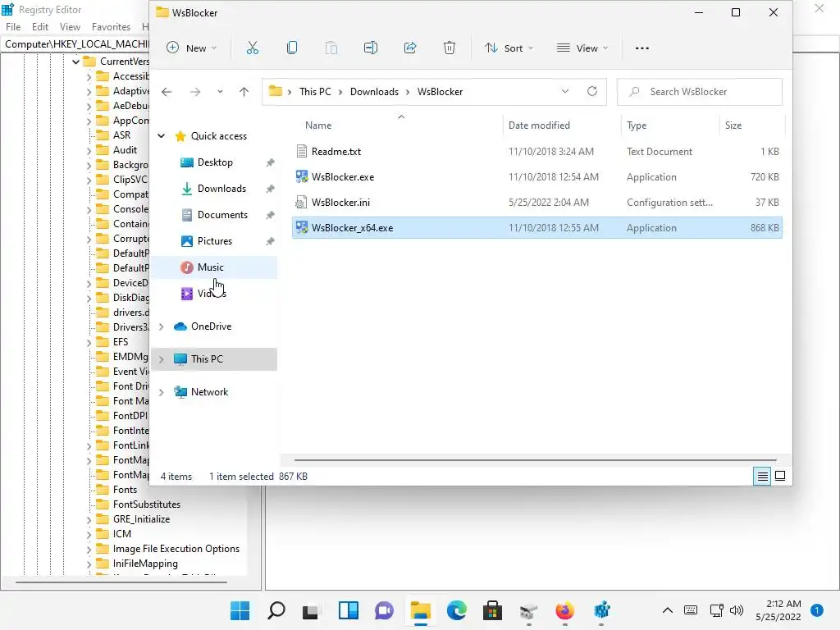Select WsBlocker_x64.exe file
The width and height of the screenshot is (840, 630).
[x=537, y=228]
